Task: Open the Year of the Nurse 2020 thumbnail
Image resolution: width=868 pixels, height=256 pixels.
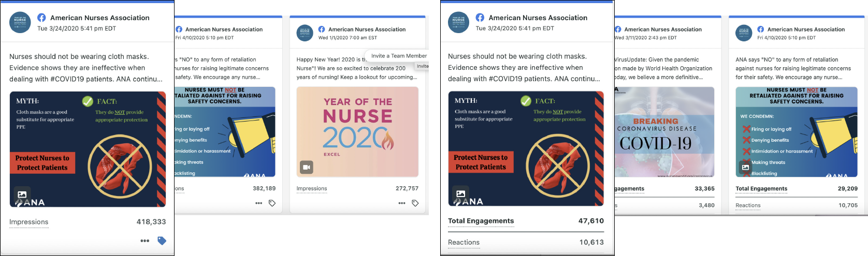Action: coord(357,132)
